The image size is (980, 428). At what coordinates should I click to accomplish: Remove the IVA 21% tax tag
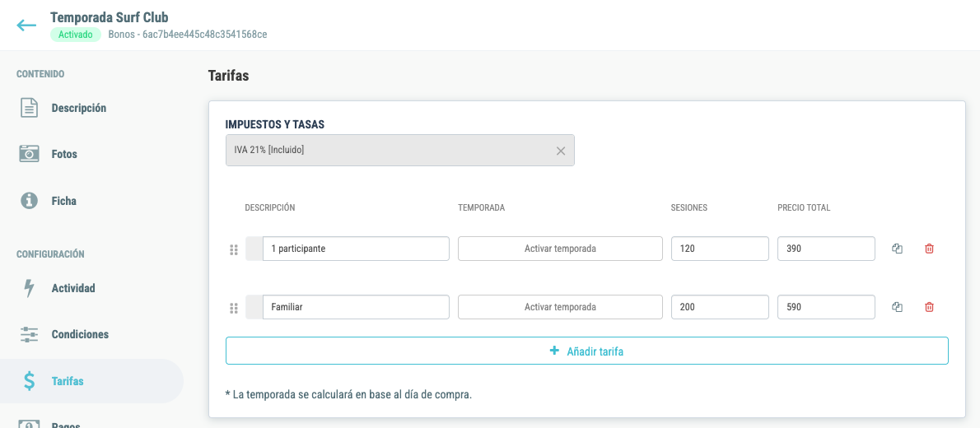point(561,151)
